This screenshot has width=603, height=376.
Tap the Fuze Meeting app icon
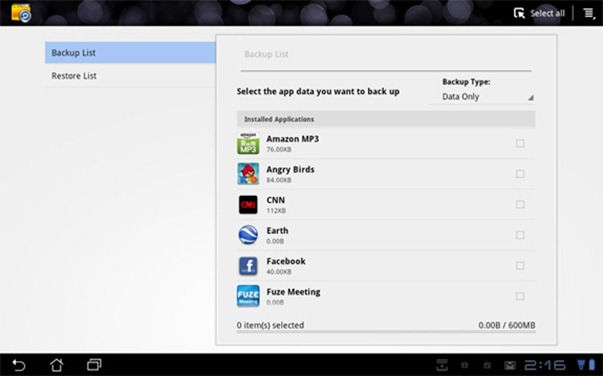click(x=248, y=296)
